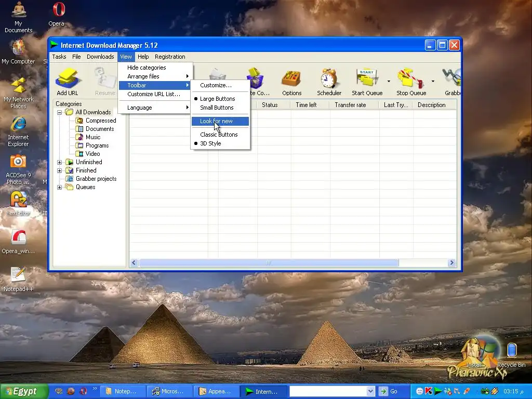Click the horizontal scrollbar thumb
The image size is (532, 399).
269,262
